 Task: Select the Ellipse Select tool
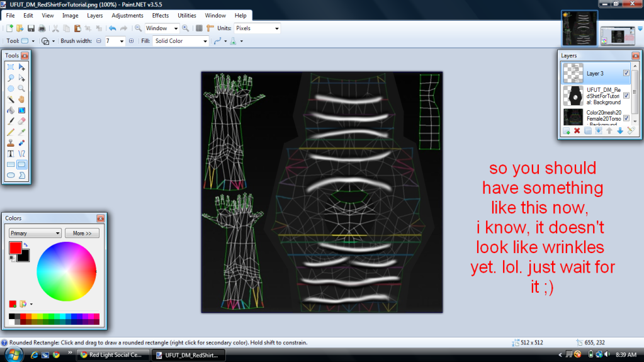point(11,88)
